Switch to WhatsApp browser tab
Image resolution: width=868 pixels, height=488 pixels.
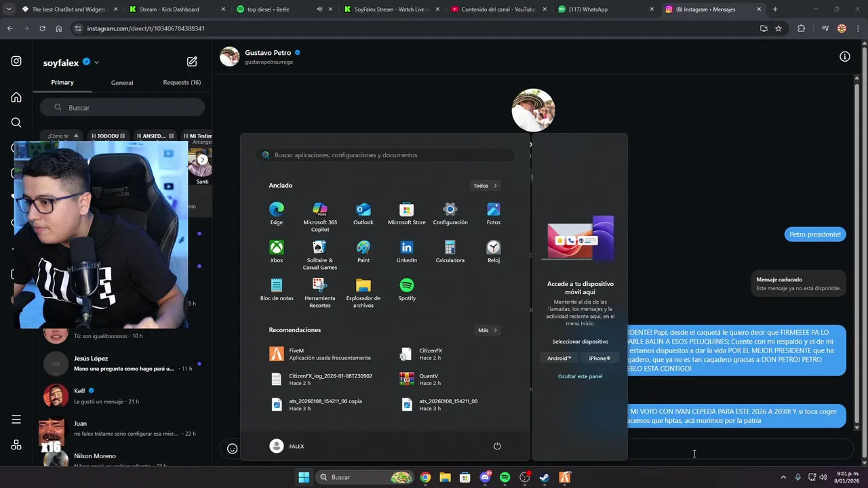click(x=606, y=9)
